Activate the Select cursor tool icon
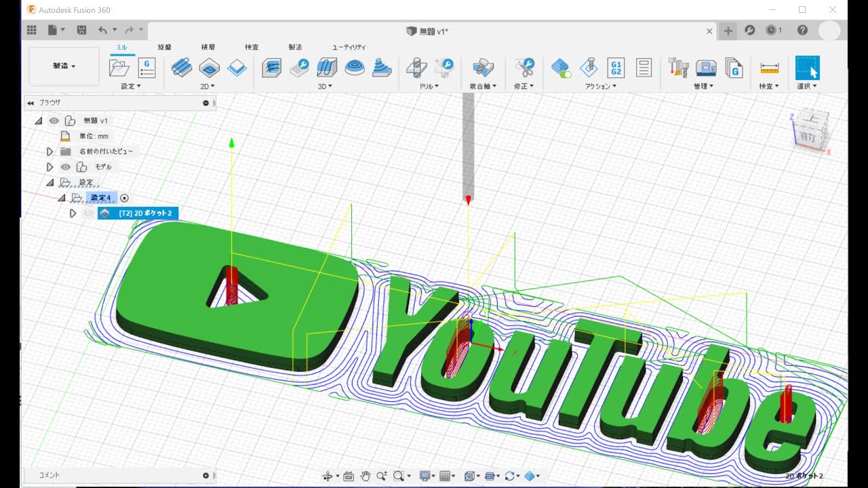Screen dimensions: 868x488 click(x=807, y=68)
